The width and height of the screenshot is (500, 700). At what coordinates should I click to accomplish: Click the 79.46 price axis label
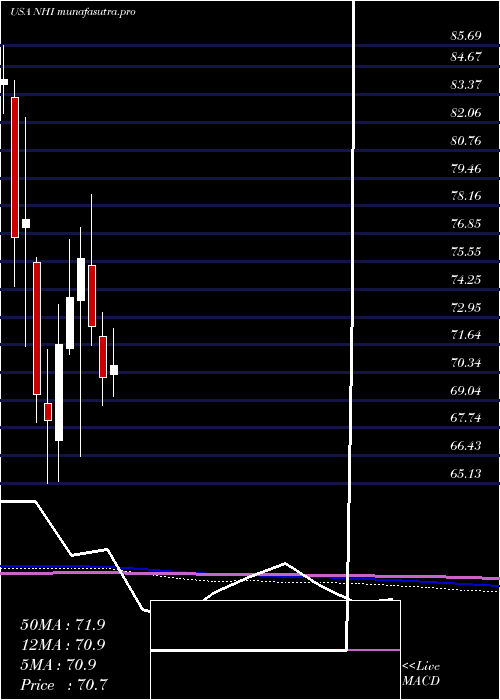point(466,169)
